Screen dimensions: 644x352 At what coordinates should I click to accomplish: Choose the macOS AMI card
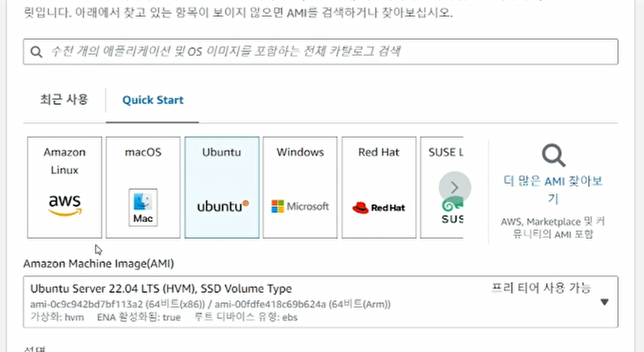[x=143, y=187]
